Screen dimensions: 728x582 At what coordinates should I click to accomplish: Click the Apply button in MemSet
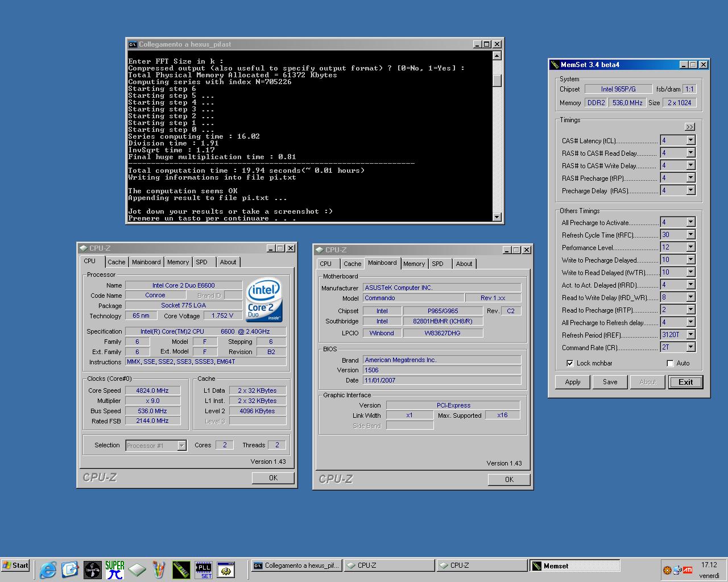[x=573, y=382]
